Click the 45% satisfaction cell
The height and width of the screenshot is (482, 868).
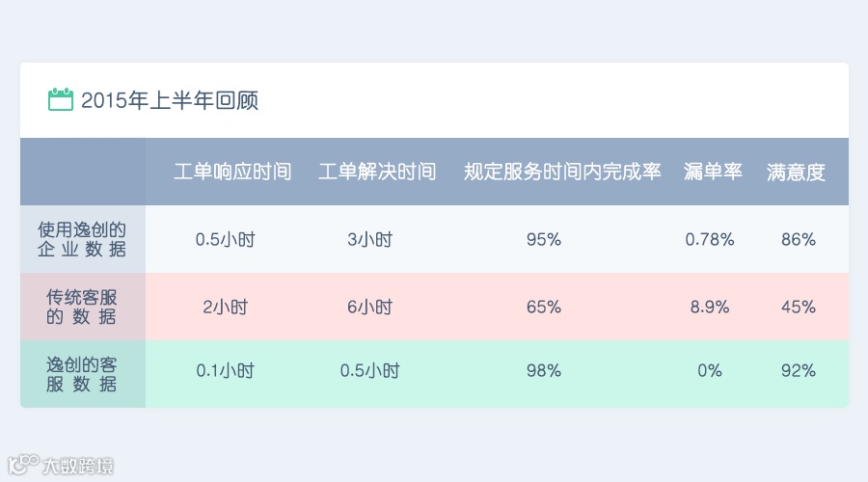(799, 308)
